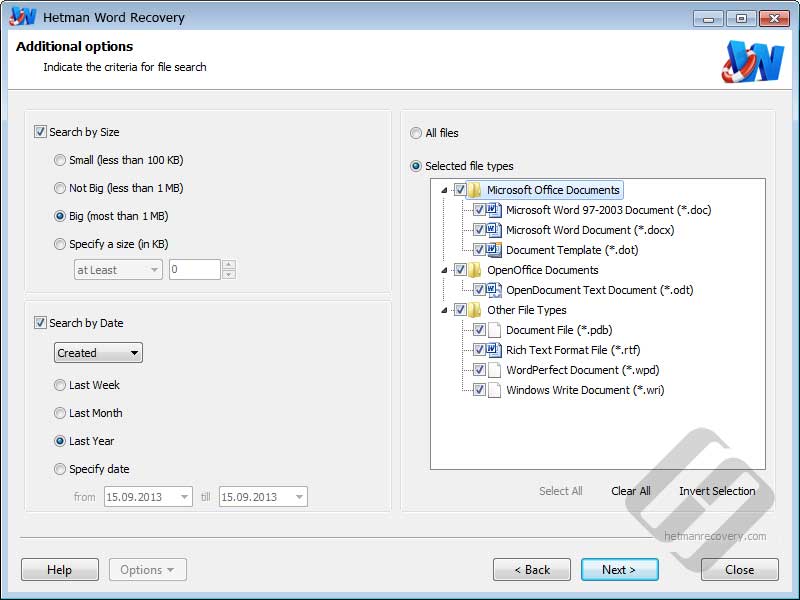The image size is (800, 600).
Task: Collapse the OpenOffice Documents tree node
Action: click(444, 270)
